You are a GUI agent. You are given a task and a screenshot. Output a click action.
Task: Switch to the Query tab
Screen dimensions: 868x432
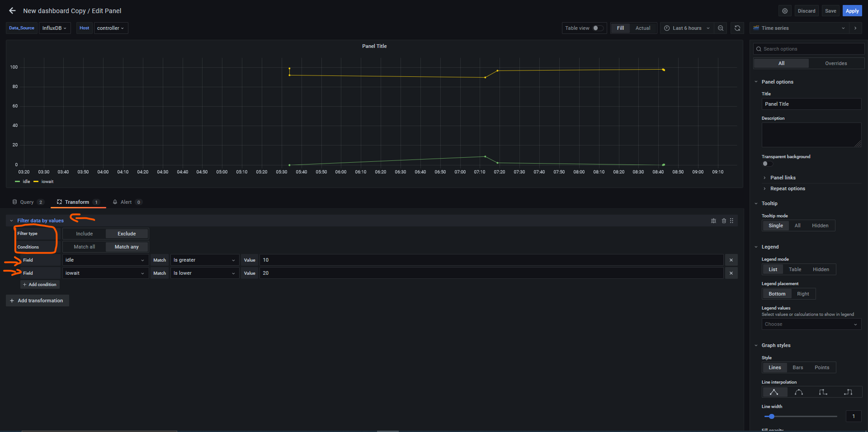coord(27,202)
